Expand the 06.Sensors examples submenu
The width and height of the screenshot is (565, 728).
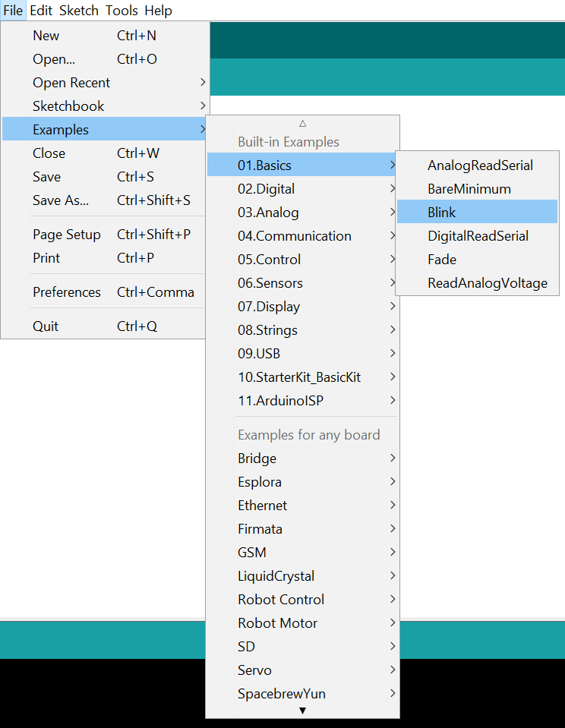pyautogui.click(x=302, y=282)
